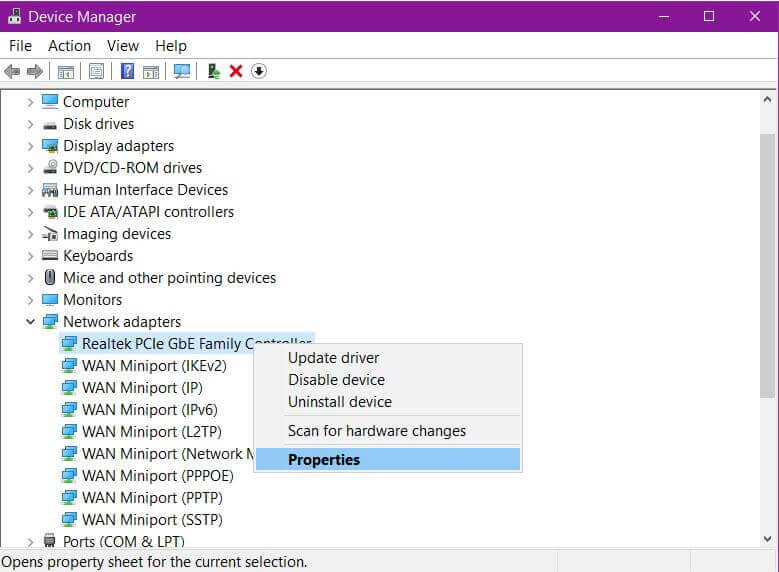Open the Help menu

tap(171, 46)
